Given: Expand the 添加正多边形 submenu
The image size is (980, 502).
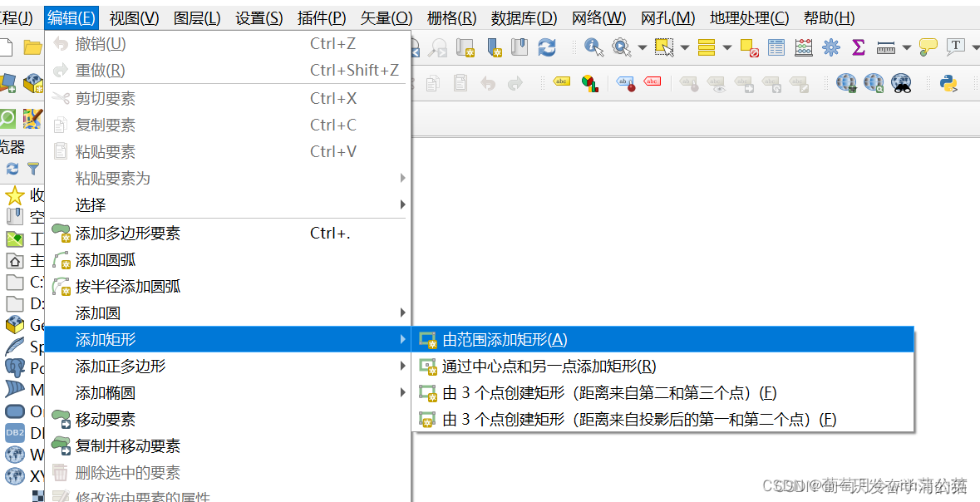Looking at the screenshot, I should tap(228, 366).
